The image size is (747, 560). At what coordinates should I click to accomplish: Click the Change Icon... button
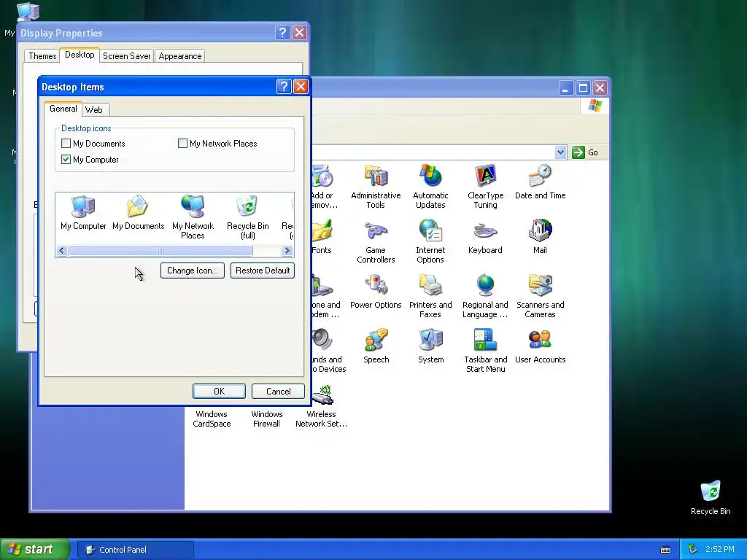click(x=193, y=271)
